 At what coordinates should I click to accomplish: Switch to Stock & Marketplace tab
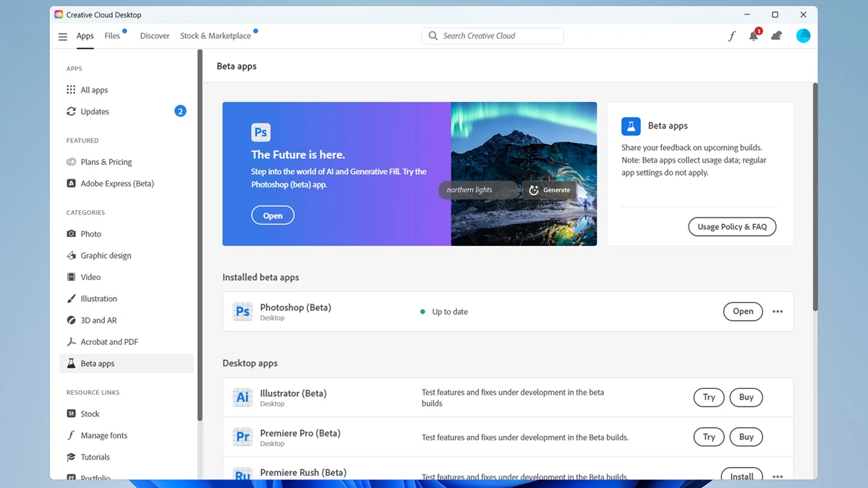(x=216, y=36)
